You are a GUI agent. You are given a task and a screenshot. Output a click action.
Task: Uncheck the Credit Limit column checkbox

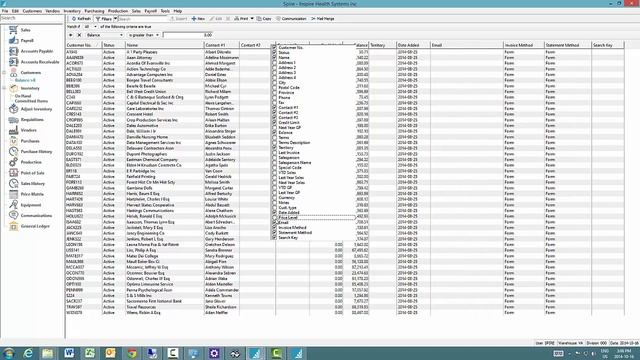coord(274,122)
